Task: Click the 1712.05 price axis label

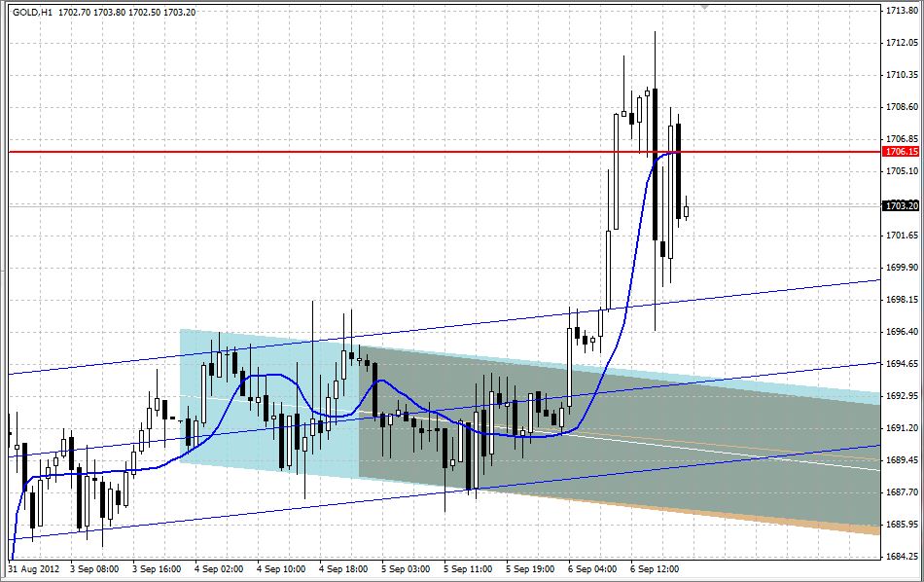Action: click(x=903, y=43)
